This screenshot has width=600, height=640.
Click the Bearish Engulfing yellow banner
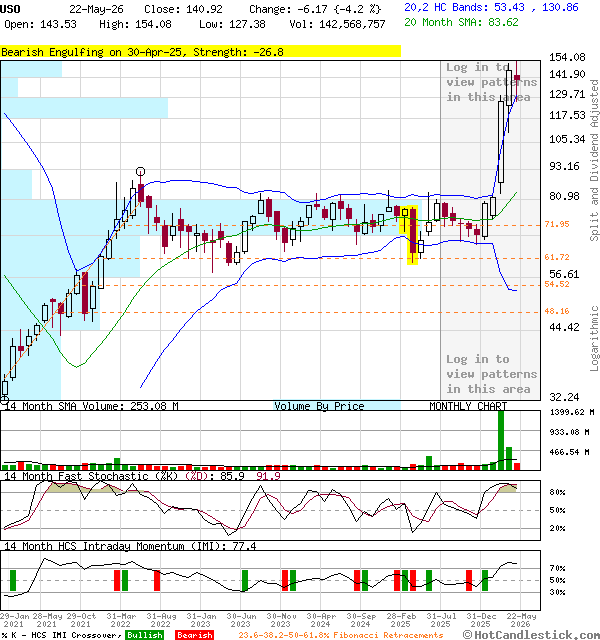coord(200,52)
